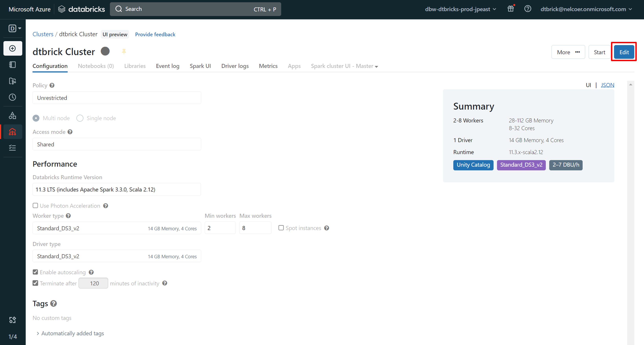Open Workflows checklist icon in sidebar
Viewport: 644px width, 345px height.
tap(13, 148)
